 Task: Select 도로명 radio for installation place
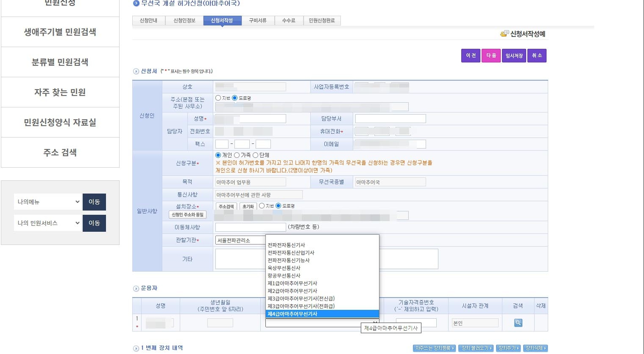278,205
